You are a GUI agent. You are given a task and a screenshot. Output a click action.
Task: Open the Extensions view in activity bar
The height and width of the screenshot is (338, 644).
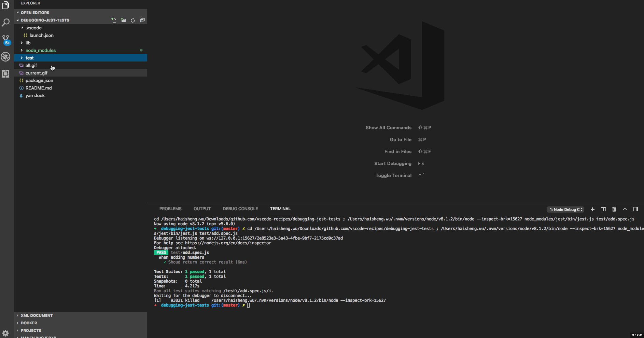click(5, 73)
